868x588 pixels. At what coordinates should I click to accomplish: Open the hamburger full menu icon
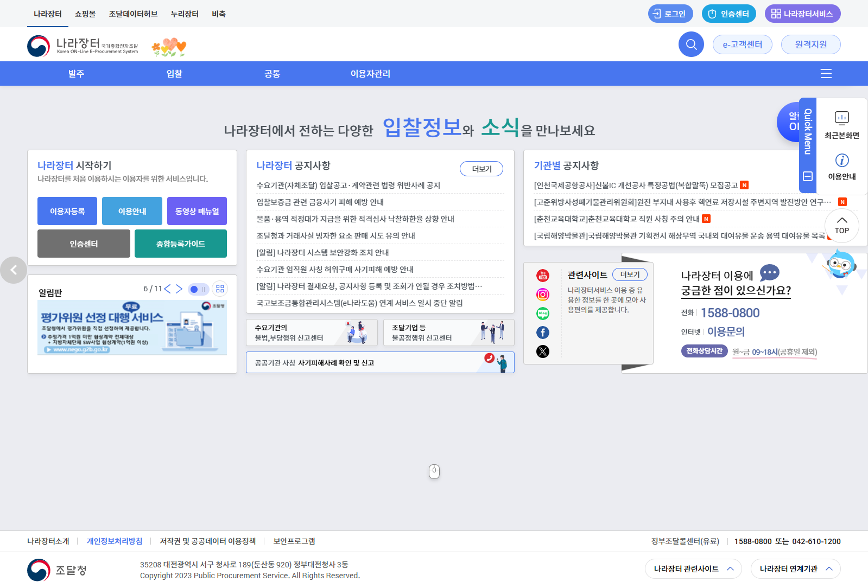click(826, 74)
